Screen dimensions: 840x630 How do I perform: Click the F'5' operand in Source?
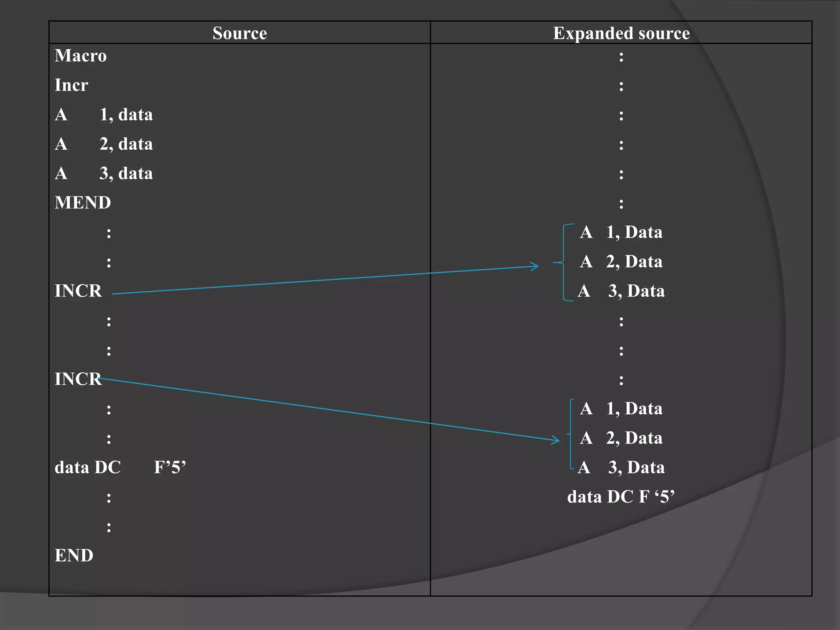point(170,467)
